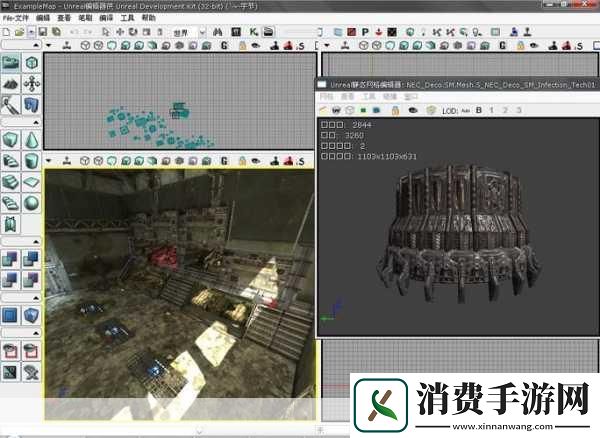Toggle the lock icon in top-left viewport toolbar
The image size is (600, 438).
click(242, 46)
